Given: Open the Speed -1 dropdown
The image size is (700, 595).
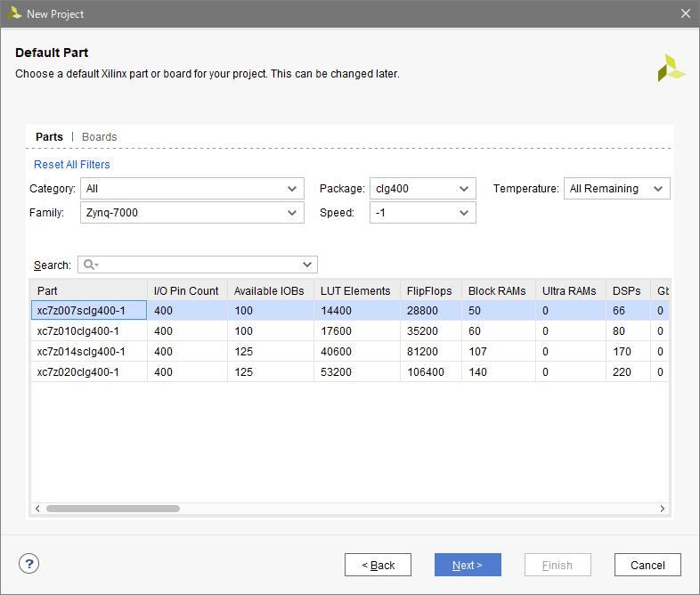Looking at the screenshot, I should point(422,213).
